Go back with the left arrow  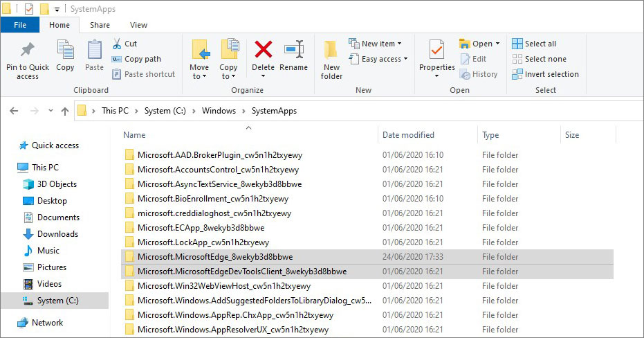pos(14,111)
